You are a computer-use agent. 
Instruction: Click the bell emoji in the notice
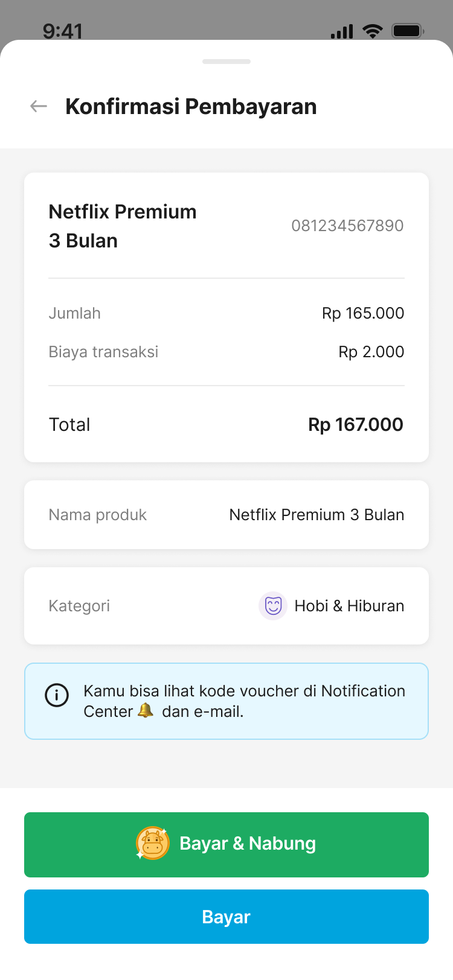pos(146,711)
